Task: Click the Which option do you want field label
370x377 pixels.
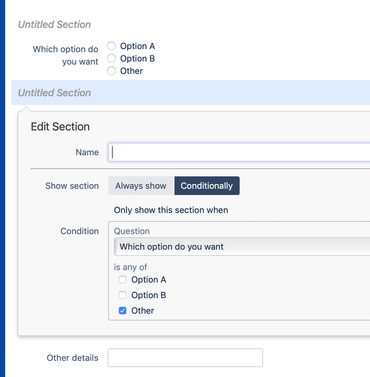Action: [x=65, y=55]
